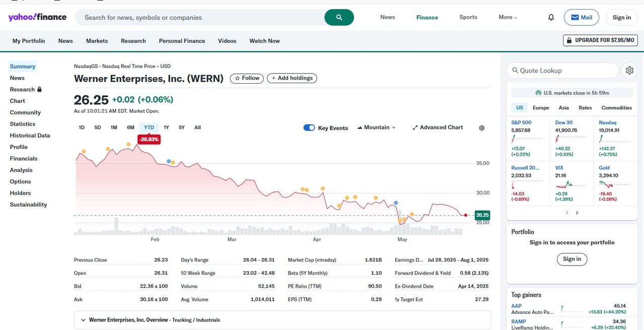
Task: Select the 1D chart range
Action: (82, 127)
